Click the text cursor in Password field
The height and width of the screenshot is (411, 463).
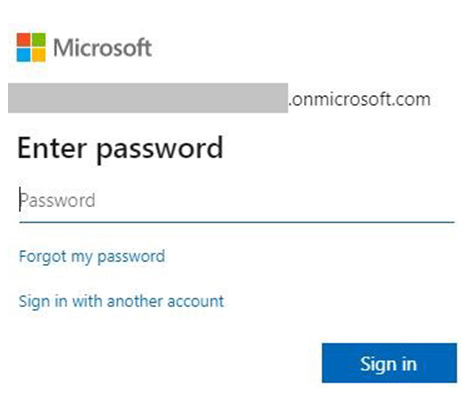click(x=20, y=199)
